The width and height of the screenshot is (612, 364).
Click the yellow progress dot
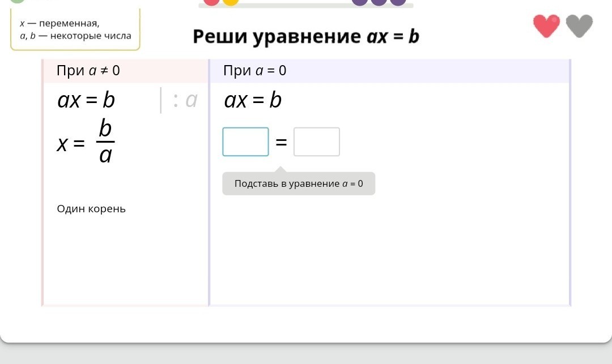(230, 2)
